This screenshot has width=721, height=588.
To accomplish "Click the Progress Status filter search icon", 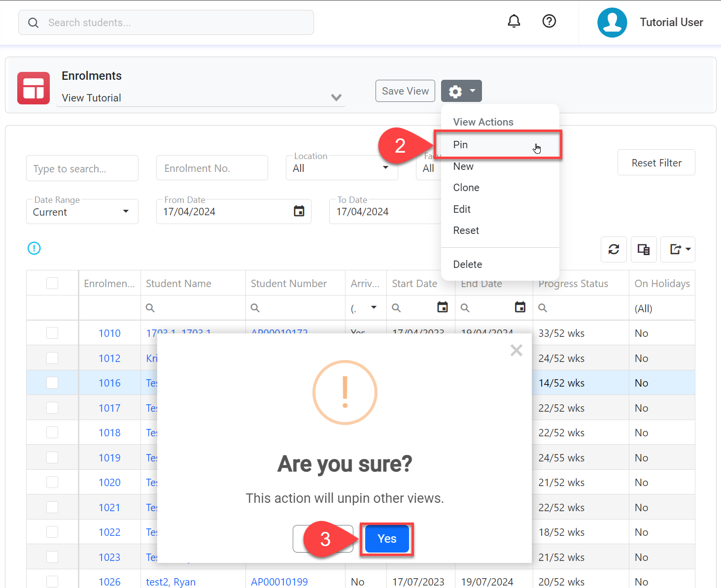I will click(543, 308).
